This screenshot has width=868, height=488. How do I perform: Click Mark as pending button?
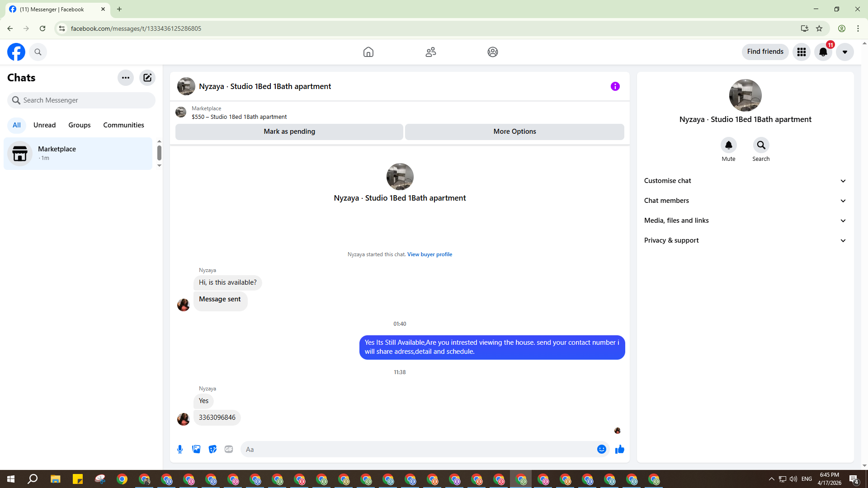289,131
